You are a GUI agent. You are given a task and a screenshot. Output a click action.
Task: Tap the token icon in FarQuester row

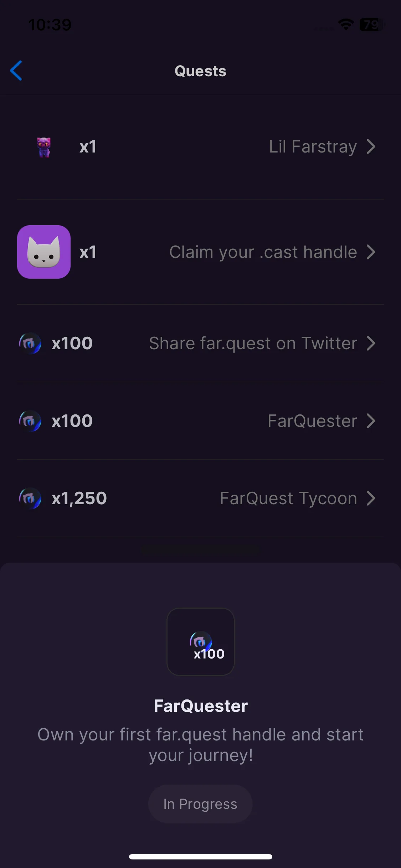pos(30,421)
